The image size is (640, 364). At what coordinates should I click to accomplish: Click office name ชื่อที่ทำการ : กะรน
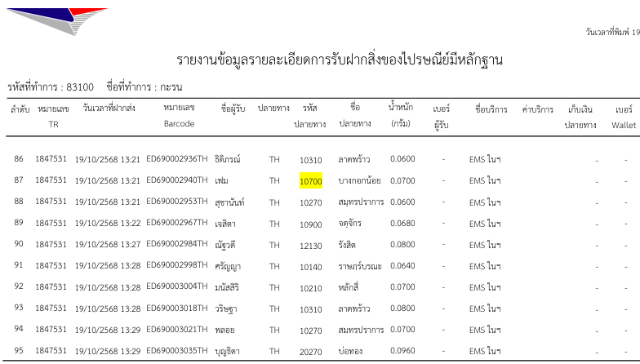pos(144,87)
